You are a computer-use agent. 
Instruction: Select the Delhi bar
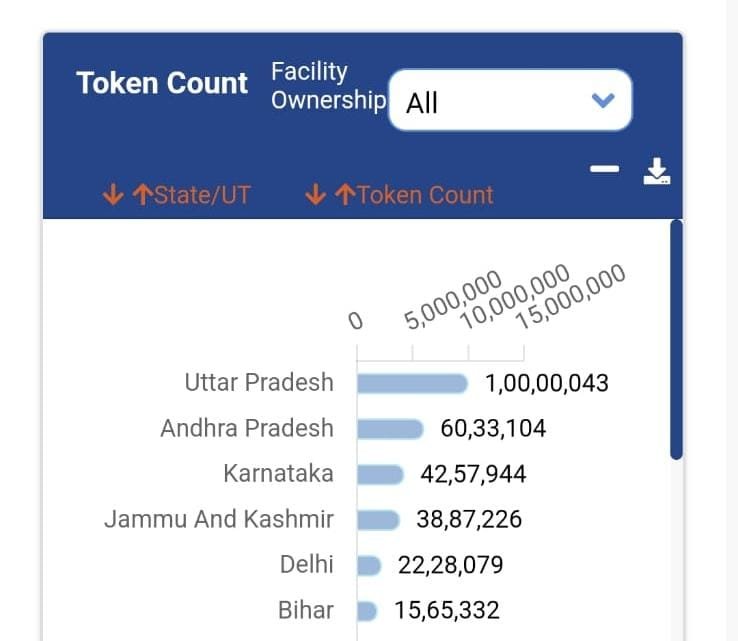coord(369,566)
